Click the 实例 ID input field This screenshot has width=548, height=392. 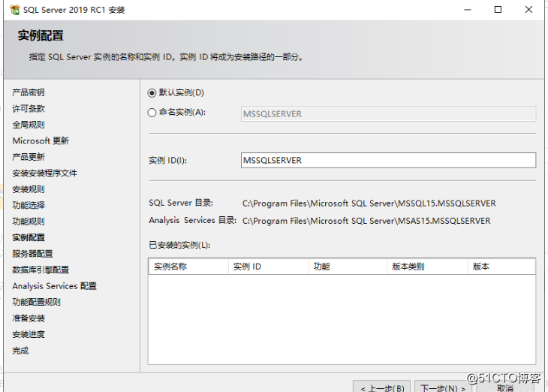pos(388,160)
